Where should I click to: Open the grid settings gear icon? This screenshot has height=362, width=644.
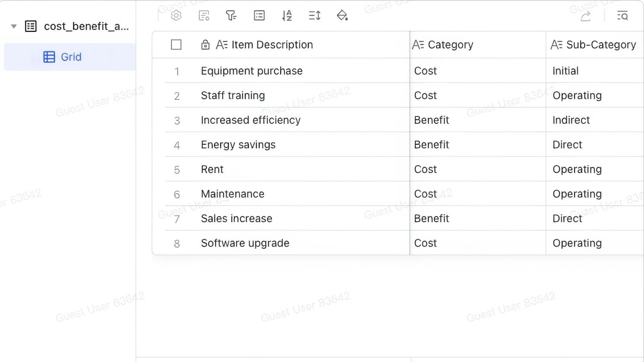(x=175, y=16)
